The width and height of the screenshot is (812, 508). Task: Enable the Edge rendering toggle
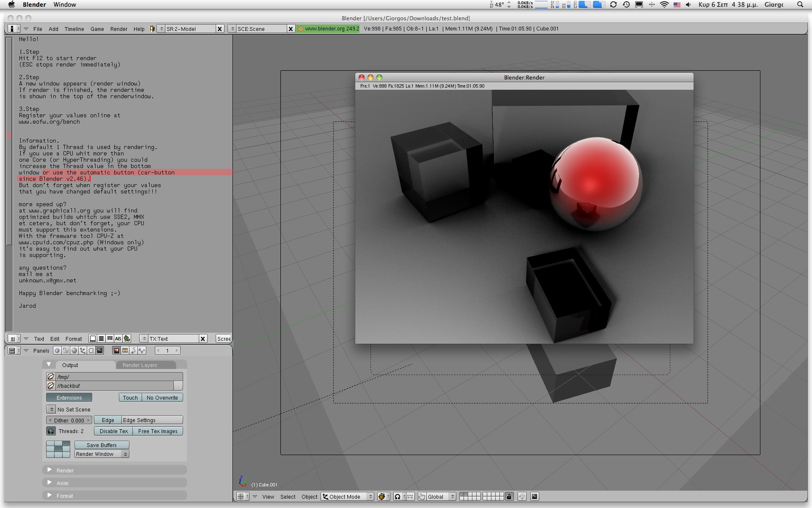pos(108,420)
